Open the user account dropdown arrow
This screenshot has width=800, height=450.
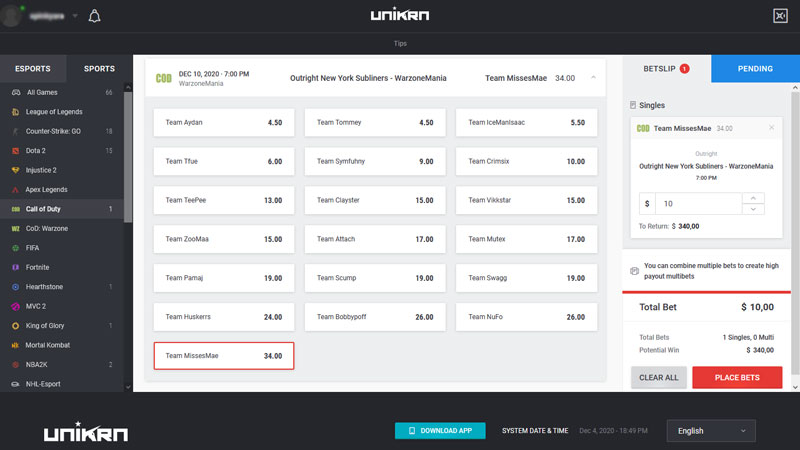click(x=75, y=16)
